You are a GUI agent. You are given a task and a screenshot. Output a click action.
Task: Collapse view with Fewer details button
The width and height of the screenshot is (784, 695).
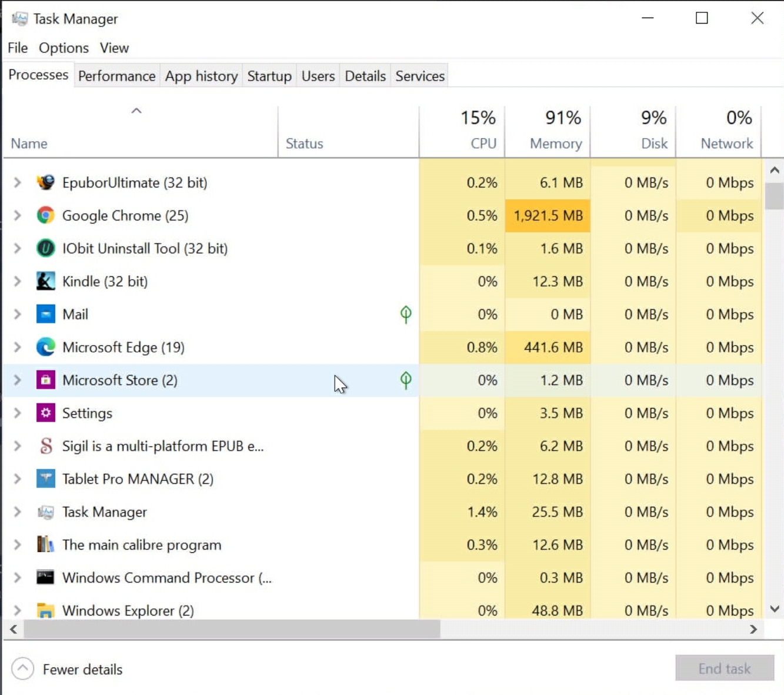(67, 669)
